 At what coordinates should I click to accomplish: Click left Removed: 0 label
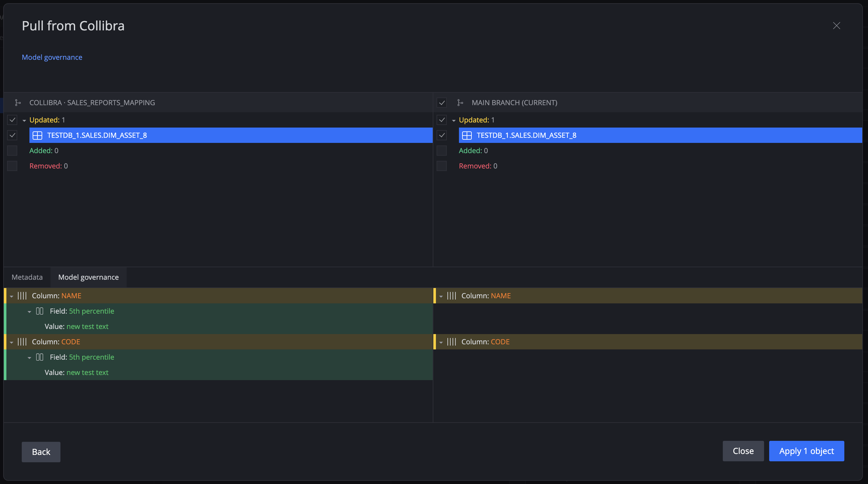pyautogui.click(x=49, y=166)
